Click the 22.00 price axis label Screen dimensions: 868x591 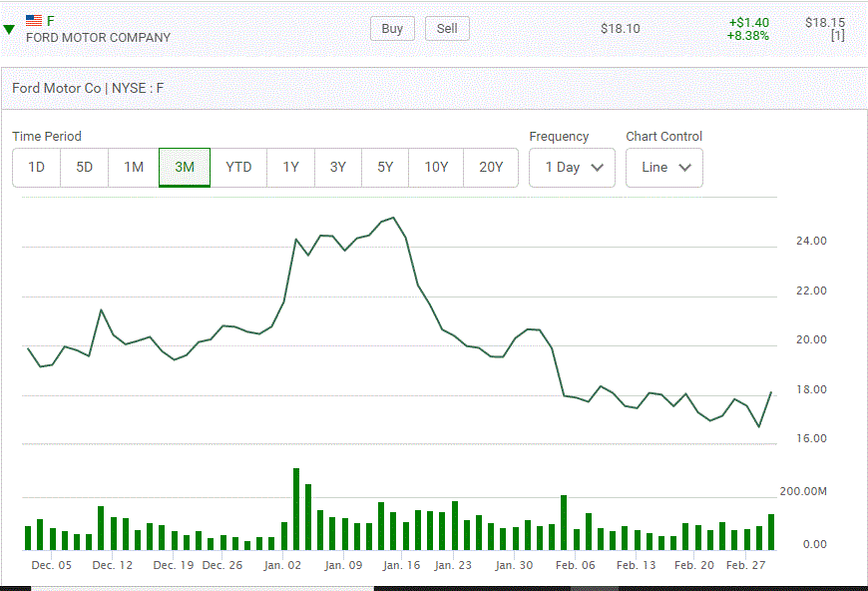(x=811, y=291)
